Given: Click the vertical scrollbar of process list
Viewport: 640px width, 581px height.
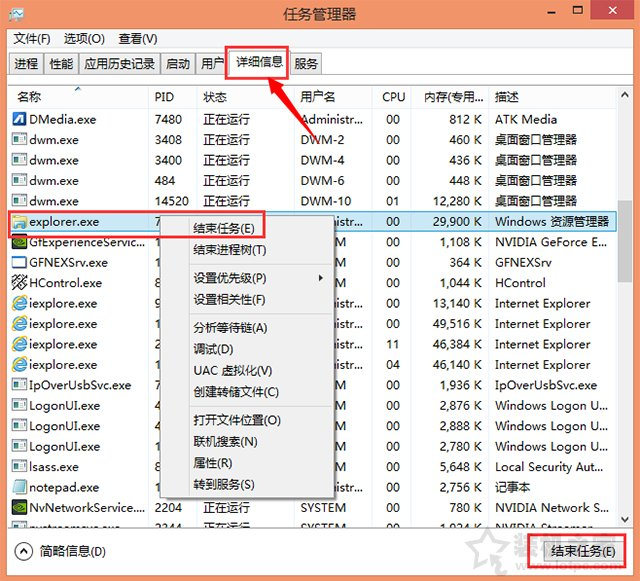Looking at the screenshot, I should pos(626,300).
